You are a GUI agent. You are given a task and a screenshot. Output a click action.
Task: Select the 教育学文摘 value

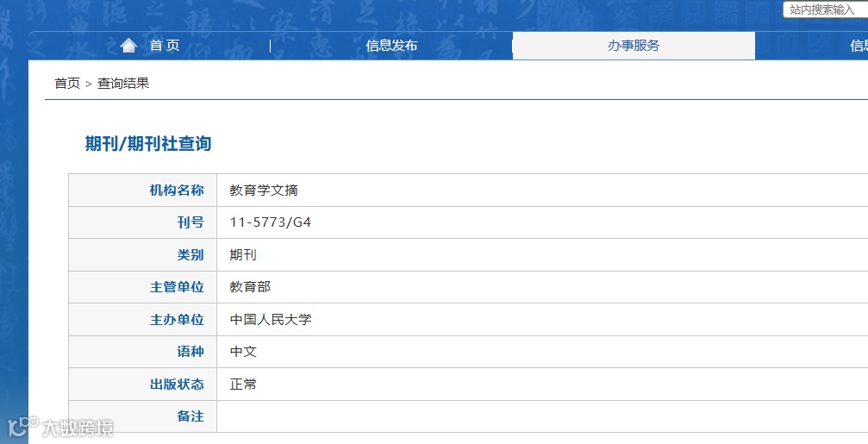coord(264,191)
